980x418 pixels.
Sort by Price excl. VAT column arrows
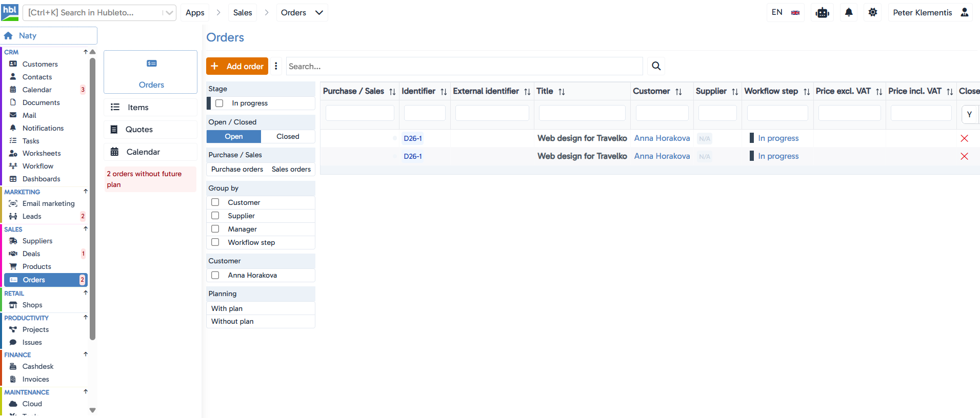click(879, 92)
